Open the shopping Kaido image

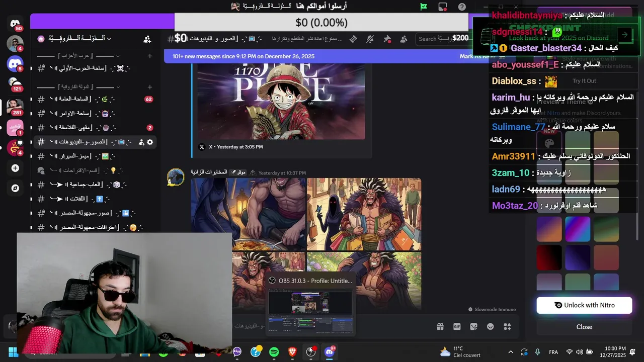364,214
